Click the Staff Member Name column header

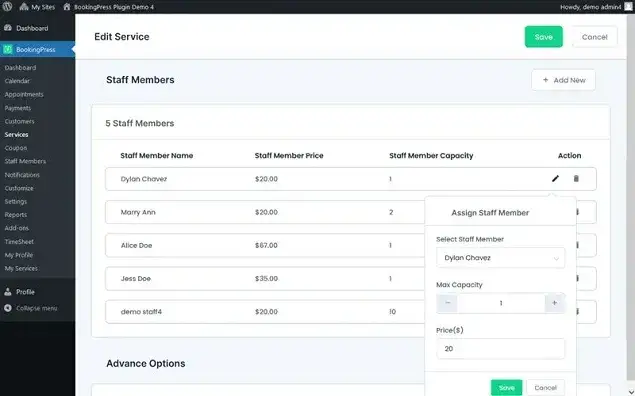pos(157,155)
